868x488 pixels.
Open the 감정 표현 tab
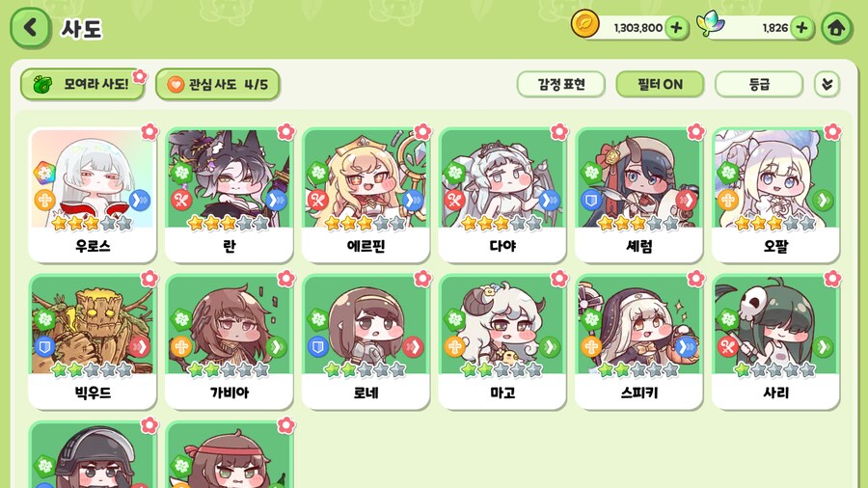coord(560,85)
